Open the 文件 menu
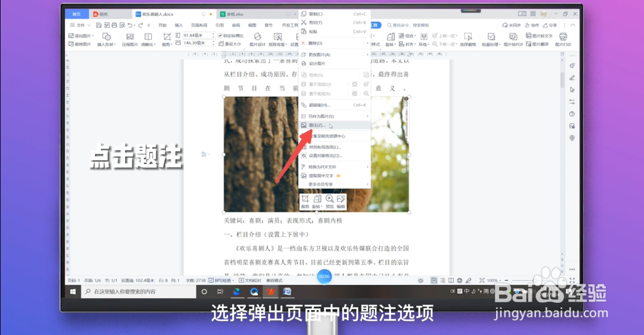 [x=80, y=25]
